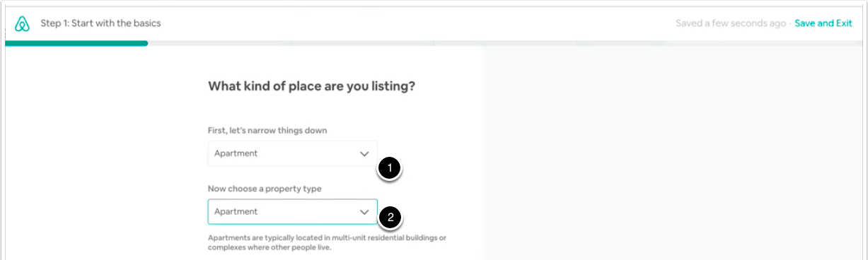Open the 'choose a property type' dropdown

292,211
